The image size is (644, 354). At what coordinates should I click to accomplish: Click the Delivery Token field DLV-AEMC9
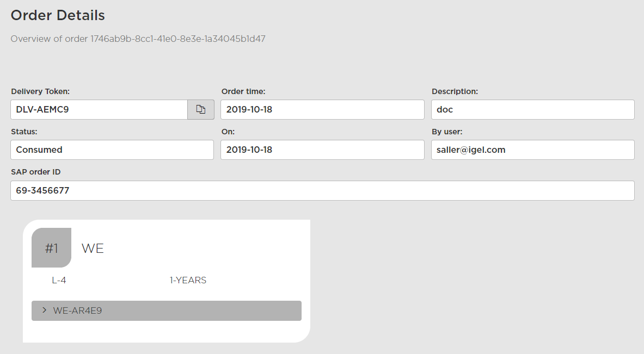pos(99,109)
